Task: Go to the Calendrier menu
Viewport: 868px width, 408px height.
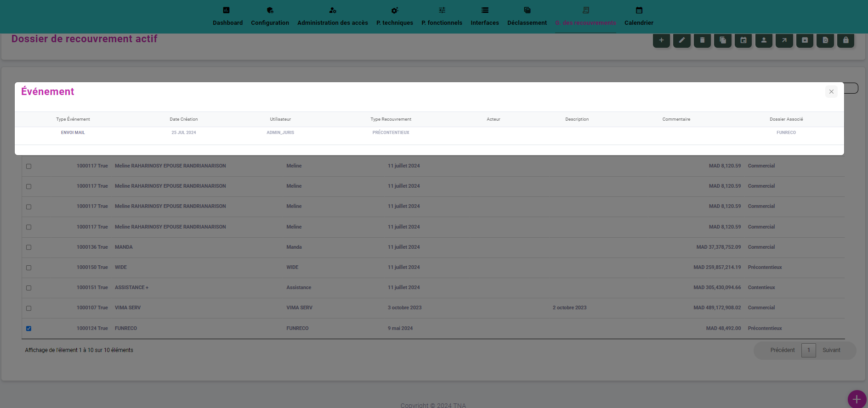Action: 639,17
